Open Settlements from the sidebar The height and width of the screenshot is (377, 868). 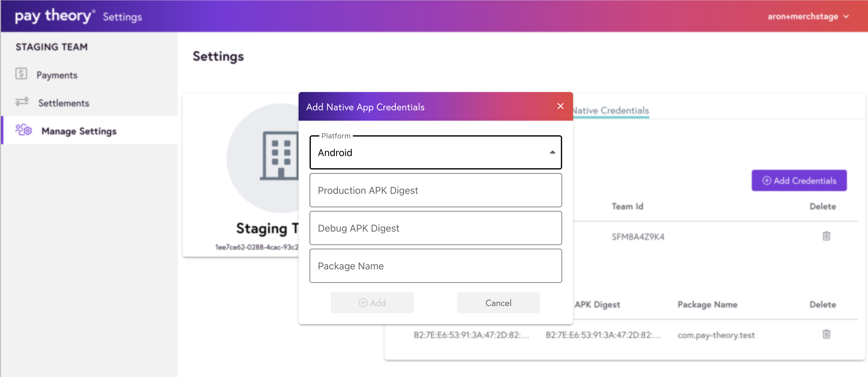tap(64, 103)
